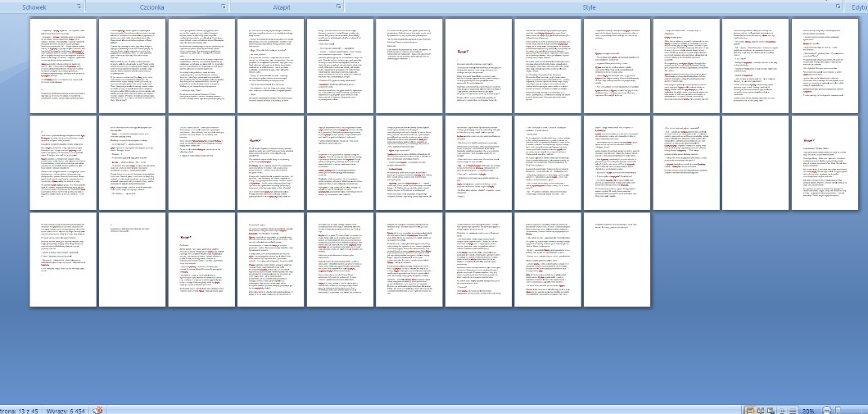Click the last page in the top row
868x414 pixels.
824,66
